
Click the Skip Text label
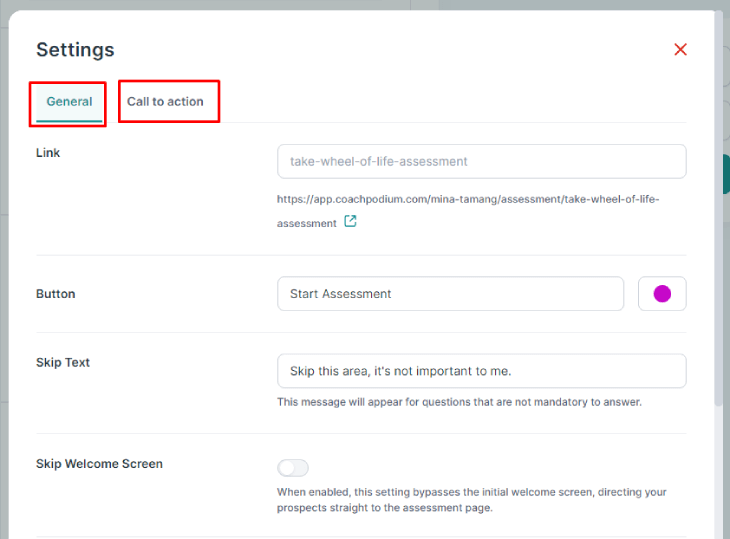click(63, 362)
